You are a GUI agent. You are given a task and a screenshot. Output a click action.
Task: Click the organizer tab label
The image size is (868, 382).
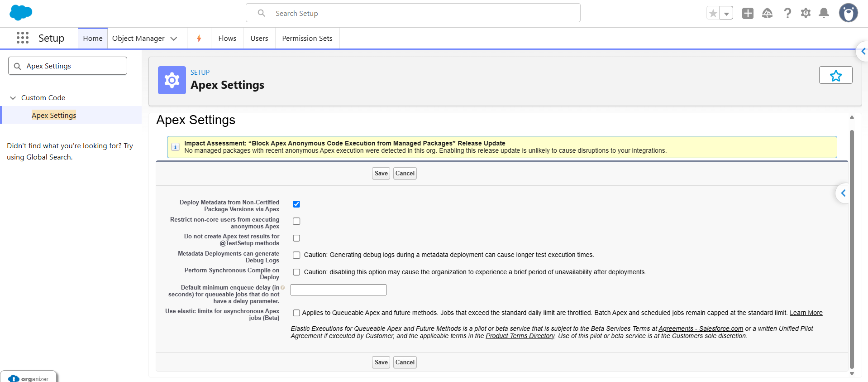[35, 379]
